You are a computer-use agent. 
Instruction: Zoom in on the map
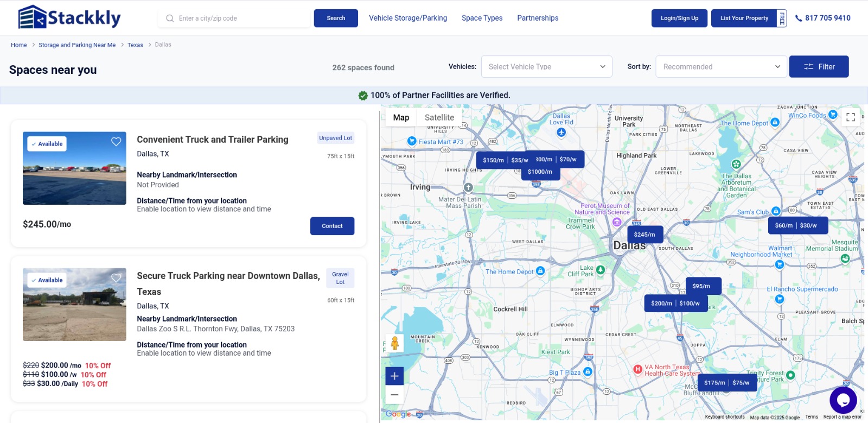(x=394, y=376)
